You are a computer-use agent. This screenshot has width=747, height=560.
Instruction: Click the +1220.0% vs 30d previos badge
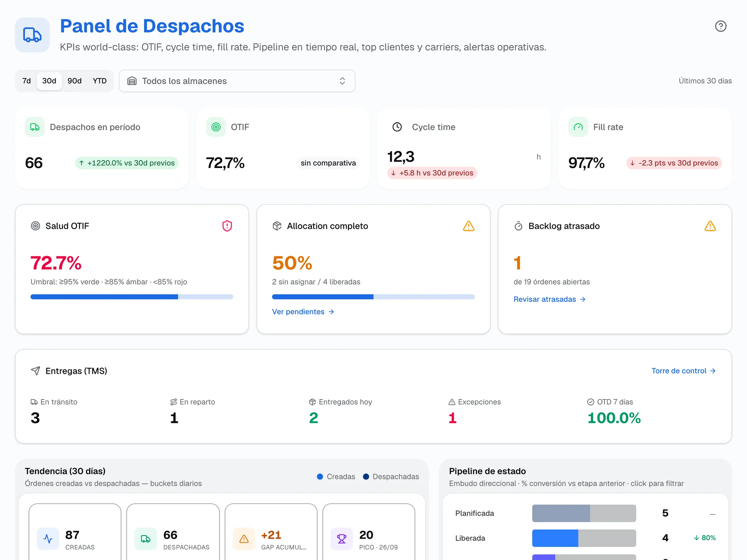[x=127, y=163]
